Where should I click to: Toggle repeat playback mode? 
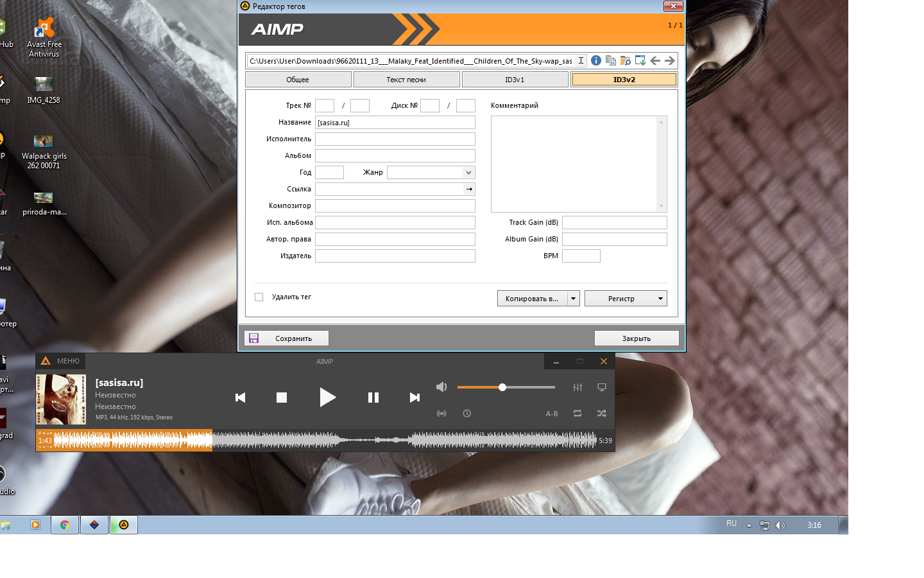pos(577,414)
